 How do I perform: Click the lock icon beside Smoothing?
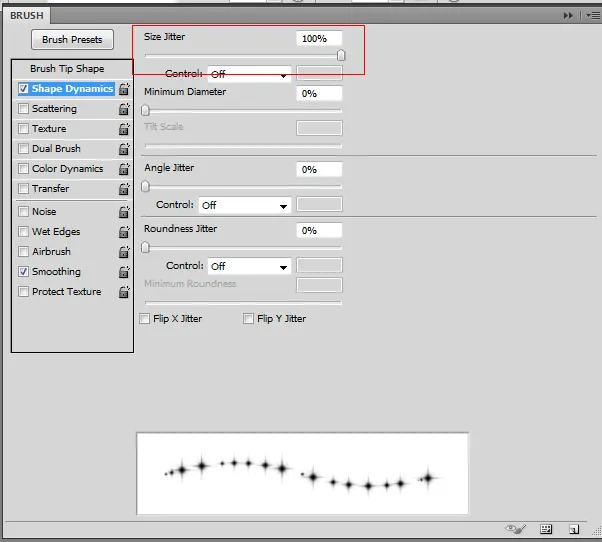click(x=124, y=272)
